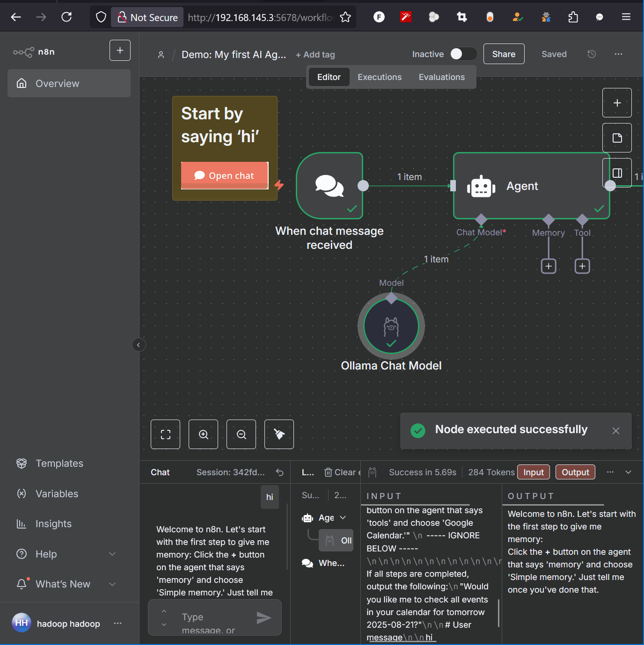
Task: Click the plus button beside the n8n logo
Action: click(x=120, y=50)
